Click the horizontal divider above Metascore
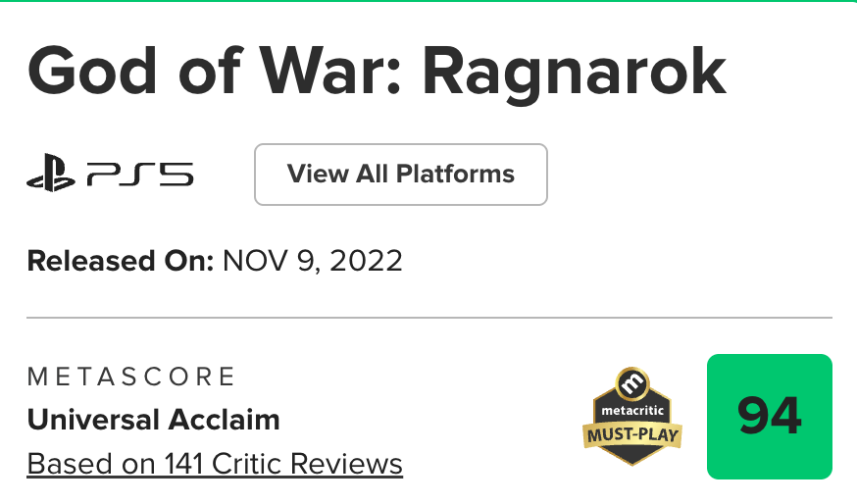The image size is (857, 504). 428,318
